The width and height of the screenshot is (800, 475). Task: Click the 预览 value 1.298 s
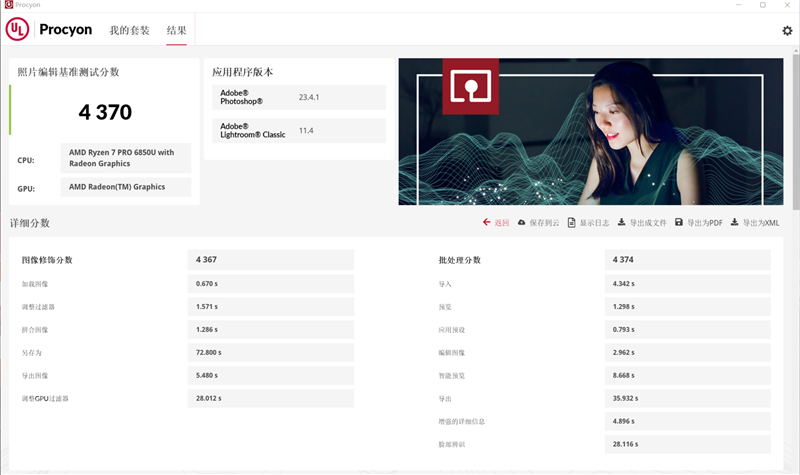tap(688, 307)
